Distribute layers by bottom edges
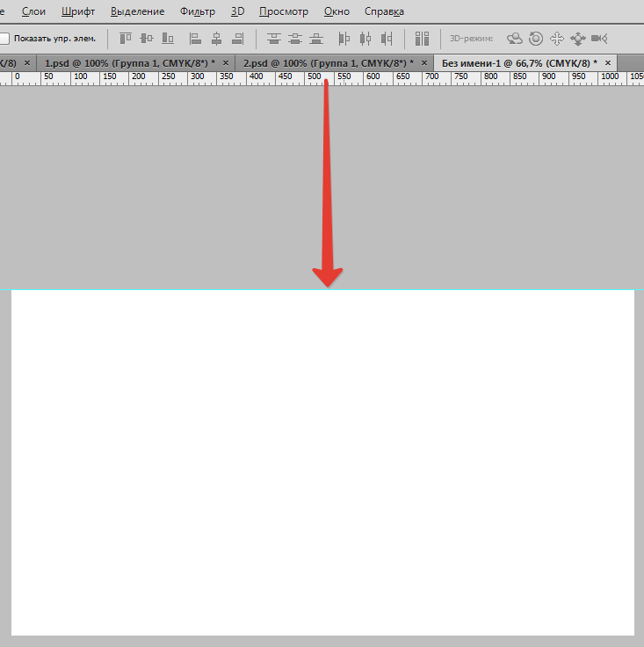The width and height of the screenshot is (644, 647). 316,39
